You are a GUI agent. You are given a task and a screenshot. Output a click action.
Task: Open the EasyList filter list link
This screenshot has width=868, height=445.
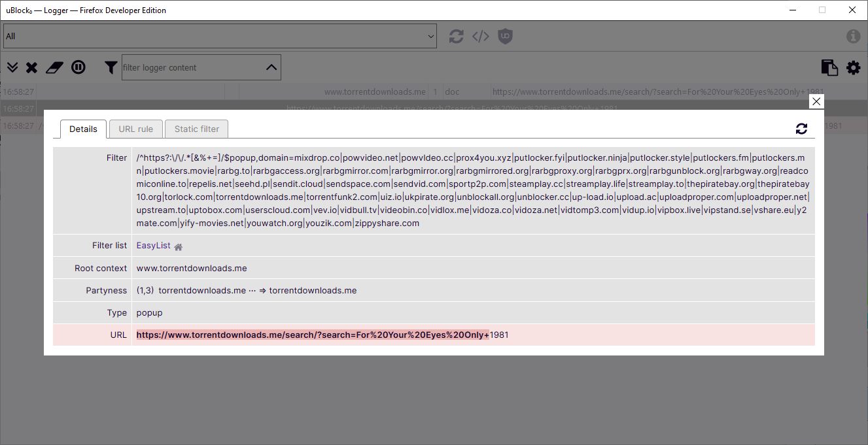153,246
